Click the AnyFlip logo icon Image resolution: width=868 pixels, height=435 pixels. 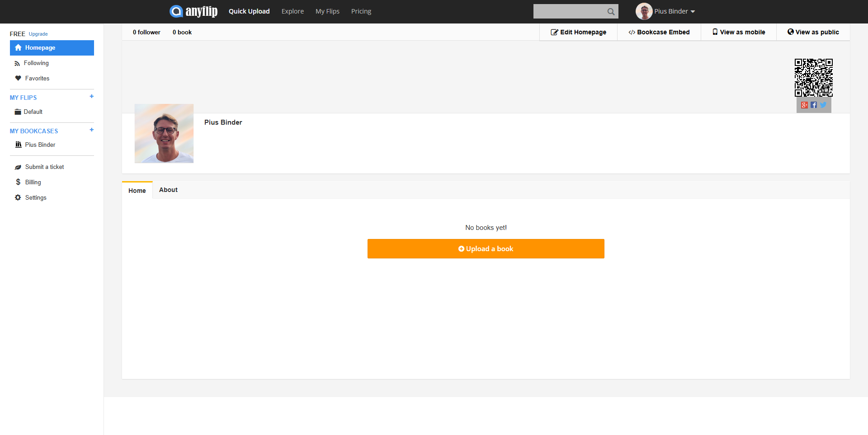click(176, 11)
